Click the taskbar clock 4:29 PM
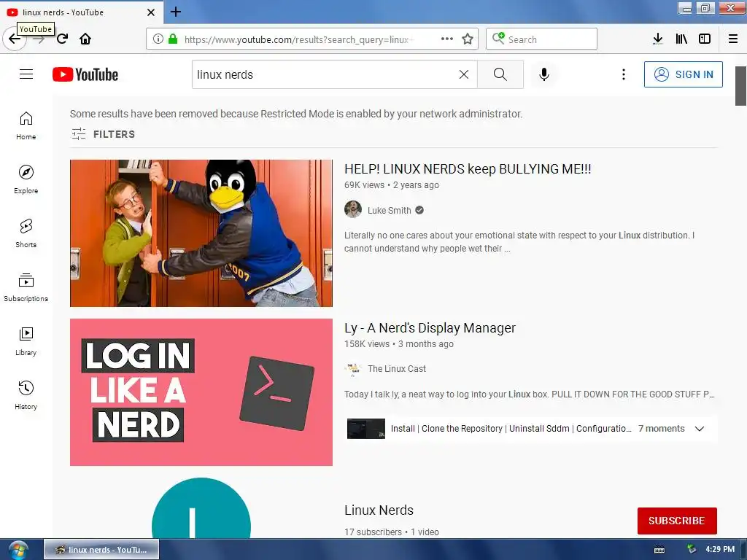The height and width of the screenshot is (560, 747). click(x=720, y=549)
